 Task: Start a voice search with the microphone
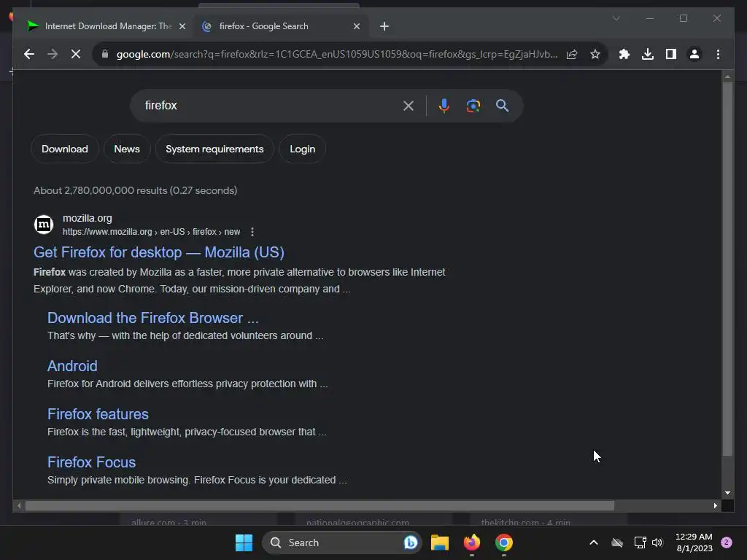[444, 106]
